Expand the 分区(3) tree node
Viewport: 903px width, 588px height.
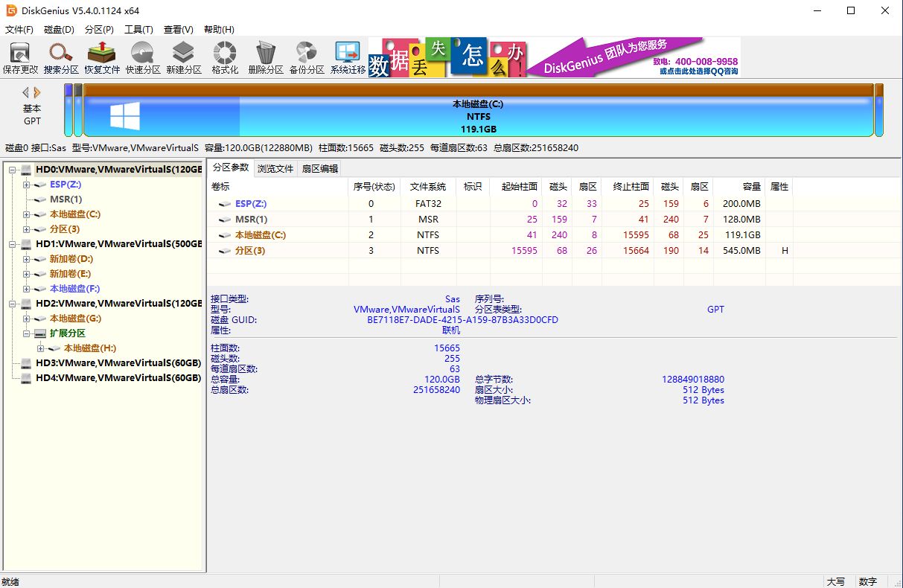tap(27, 229)
